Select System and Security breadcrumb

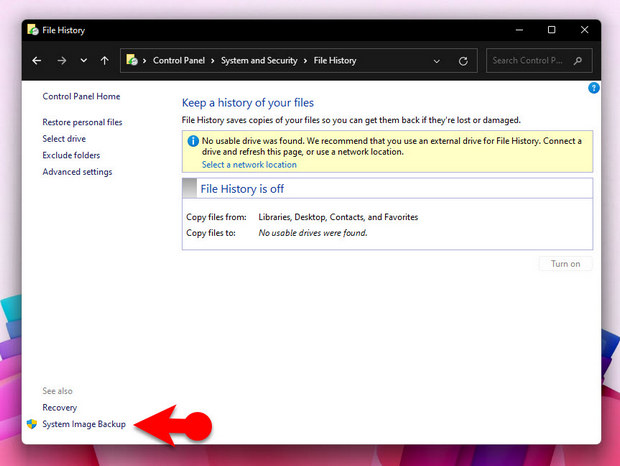259,60
